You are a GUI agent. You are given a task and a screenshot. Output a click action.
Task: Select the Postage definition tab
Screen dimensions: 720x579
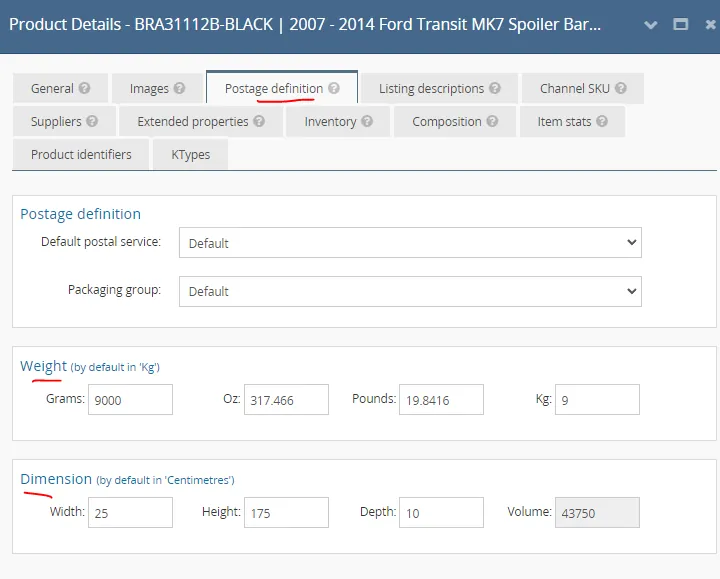click(282, 87)
